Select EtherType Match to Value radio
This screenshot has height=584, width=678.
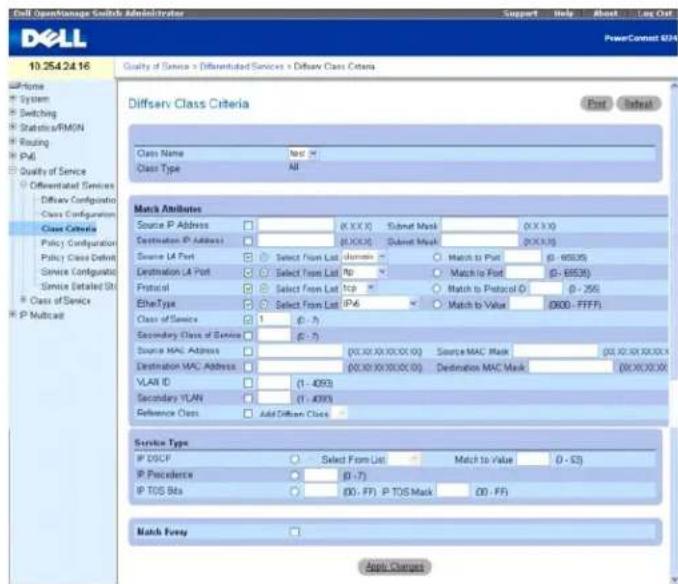437,305
